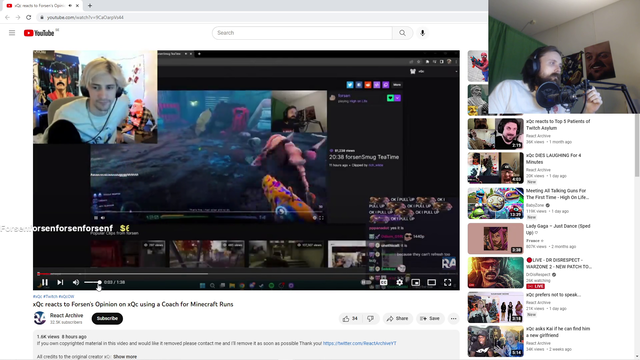Dislike the video

point(370,318)
